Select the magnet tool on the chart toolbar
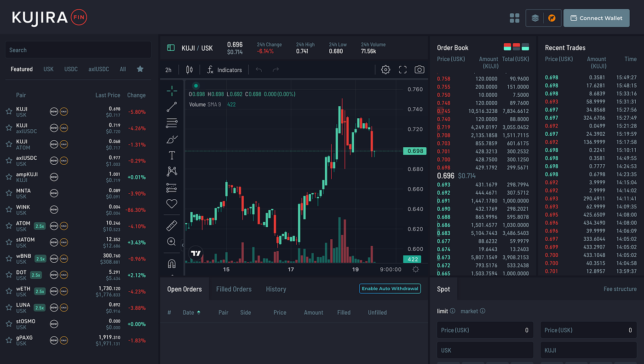The width and height of the screenshot is (644, 364). tap(172, 263)
